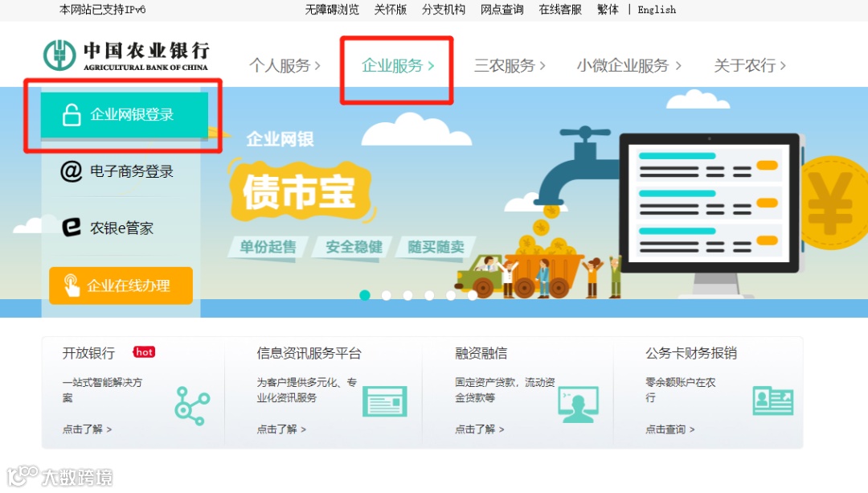Click the 公务卡财务报销 card title
Screen dimensions: 868x493
pyautogui.click(x=691, y=353)
